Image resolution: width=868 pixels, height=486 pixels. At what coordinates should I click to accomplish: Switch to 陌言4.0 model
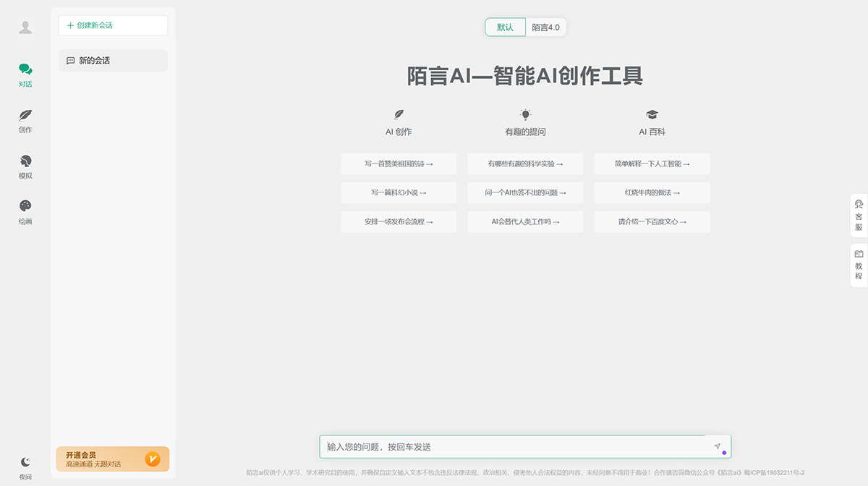[546, 26]
